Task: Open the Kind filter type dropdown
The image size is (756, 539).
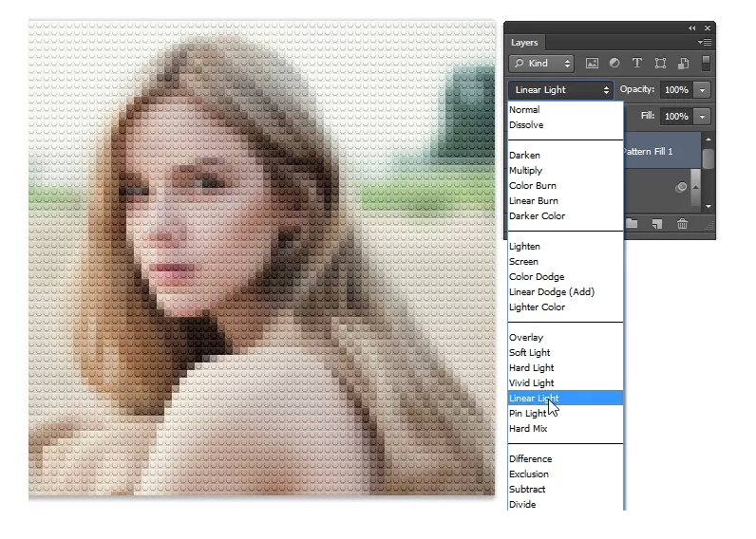Action: (x=541, y=64)
